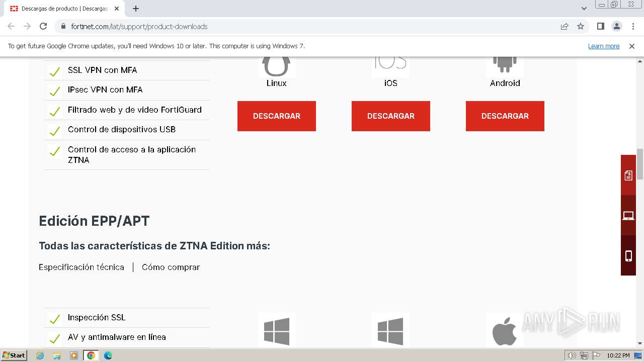
Task: Download FortiClient for iOS
Action: [x=391, y=116]
